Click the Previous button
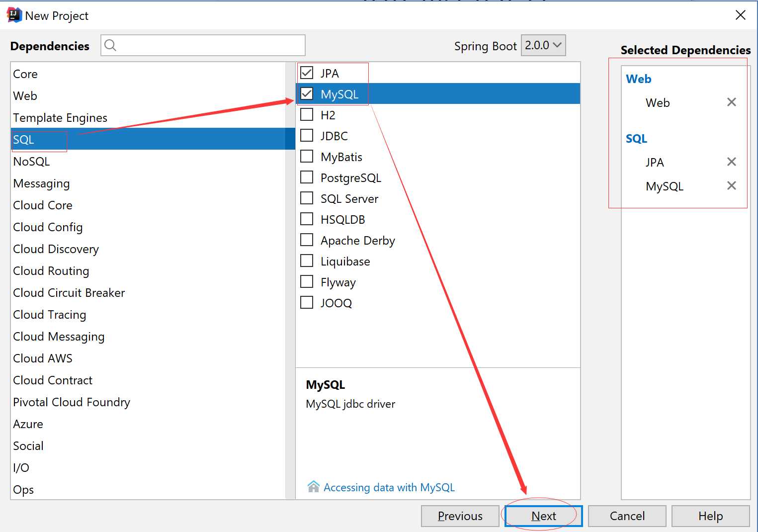 point(460,516)
